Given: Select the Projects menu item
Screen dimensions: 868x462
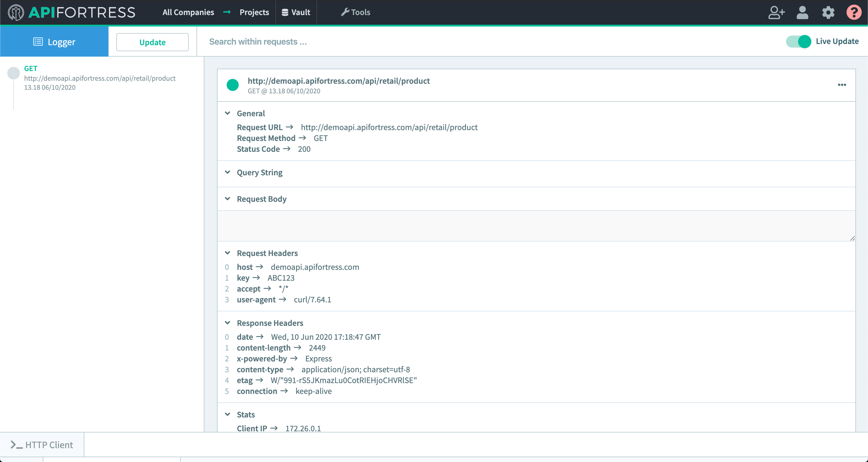Looking at the screenshot, I should (253, 12).
